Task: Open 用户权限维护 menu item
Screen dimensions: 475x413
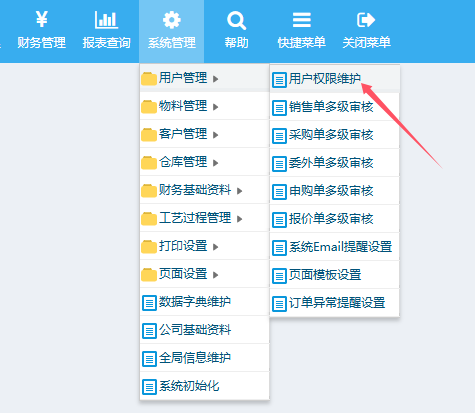Action: click(x=335, y=79)
